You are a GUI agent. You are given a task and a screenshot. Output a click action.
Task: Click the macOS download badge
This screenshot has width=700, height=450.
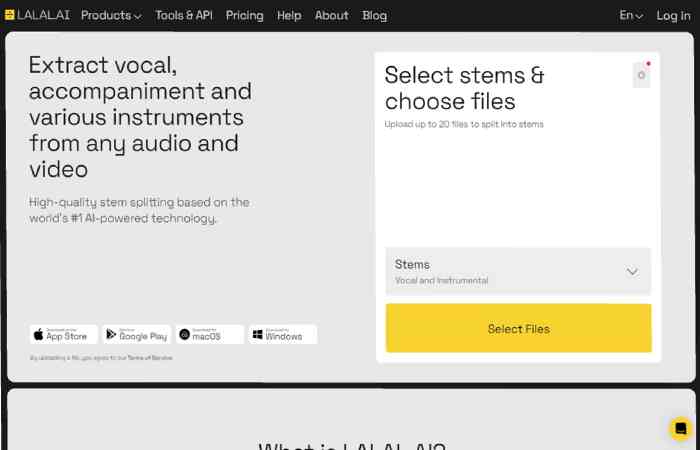point(210,334)
